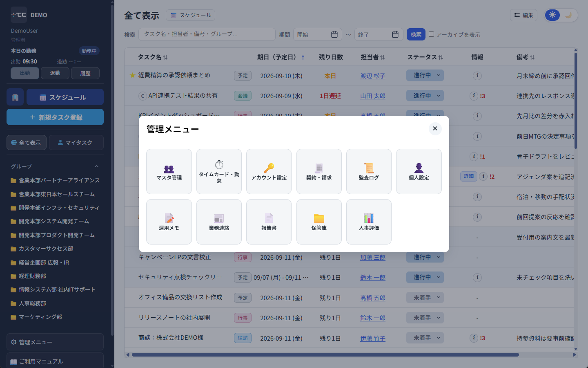The image size is (588, 368).
Task: Focus the task search input field
Action: tap(207, 34)
